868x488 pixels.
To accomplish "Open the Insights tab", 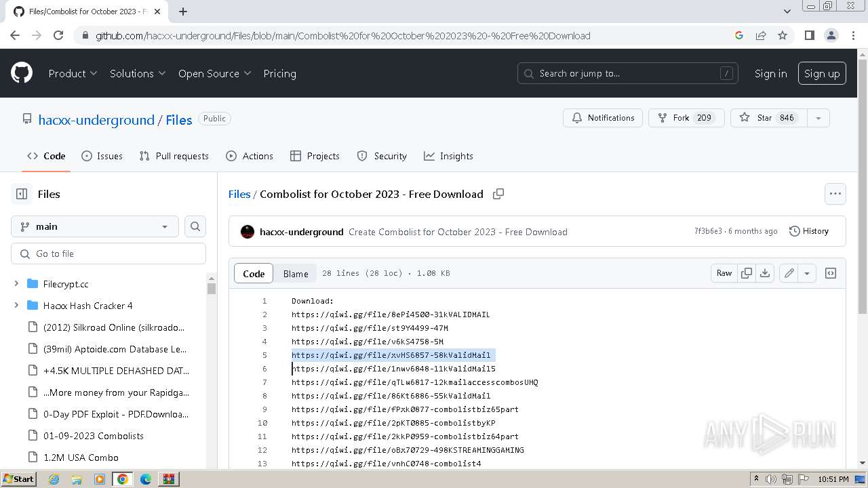I will (x=448, y=156).
